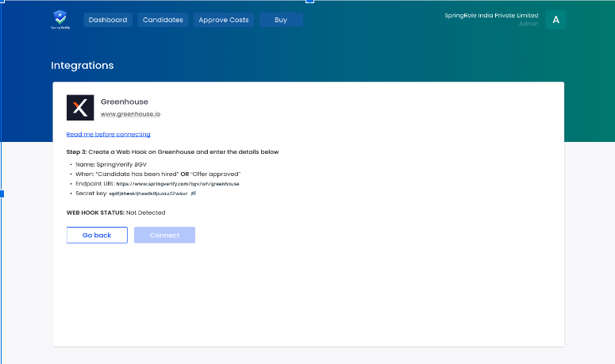Click 'Name: SpringVerify BGV' line
Screen dimensions: 615x364
tap(111, 165)
